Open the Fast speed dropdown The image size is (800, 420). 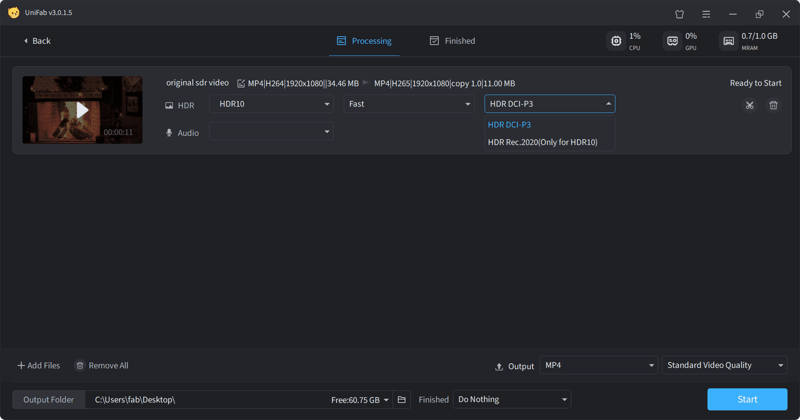click(409, 104)
